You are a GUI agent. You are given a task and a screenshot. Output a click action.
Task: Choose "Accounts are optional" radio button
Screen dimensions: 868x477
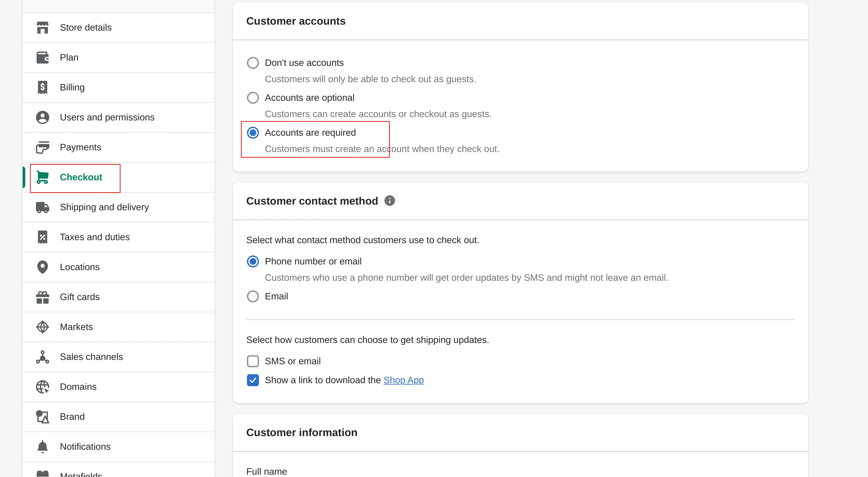253,98
